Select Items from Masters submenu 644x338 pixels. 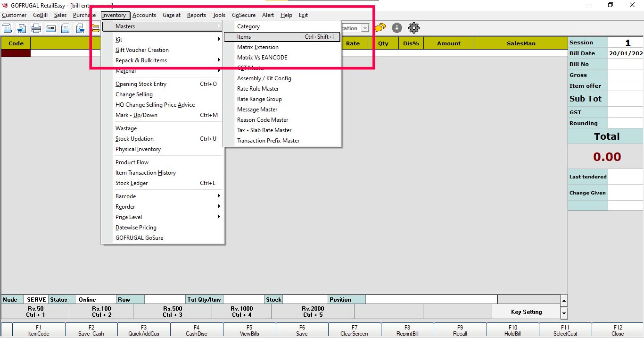point(282,37)
